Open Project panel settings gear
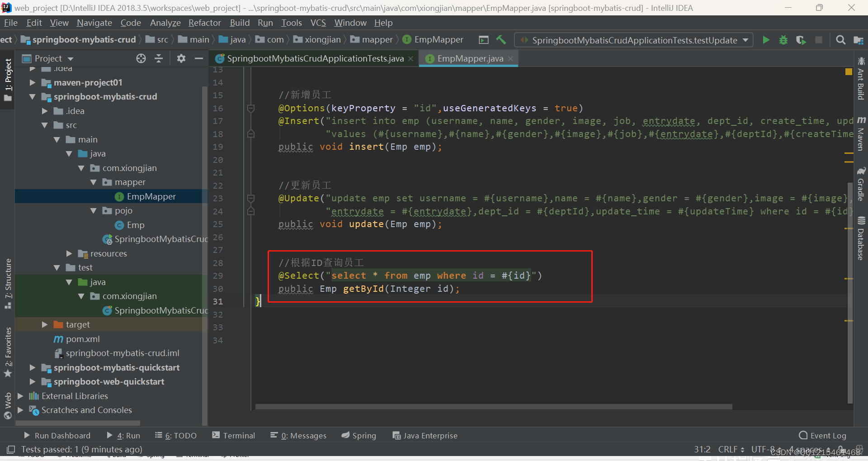The width and height of the screenshot is (868, 461). click(181, 58)
